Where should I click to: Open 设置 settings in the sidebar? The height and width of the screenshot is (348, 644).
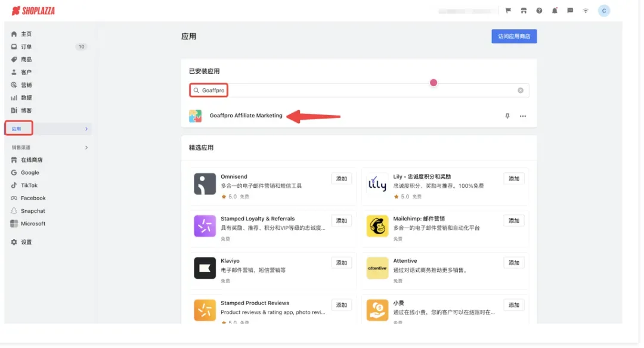[x=26, y=242]
